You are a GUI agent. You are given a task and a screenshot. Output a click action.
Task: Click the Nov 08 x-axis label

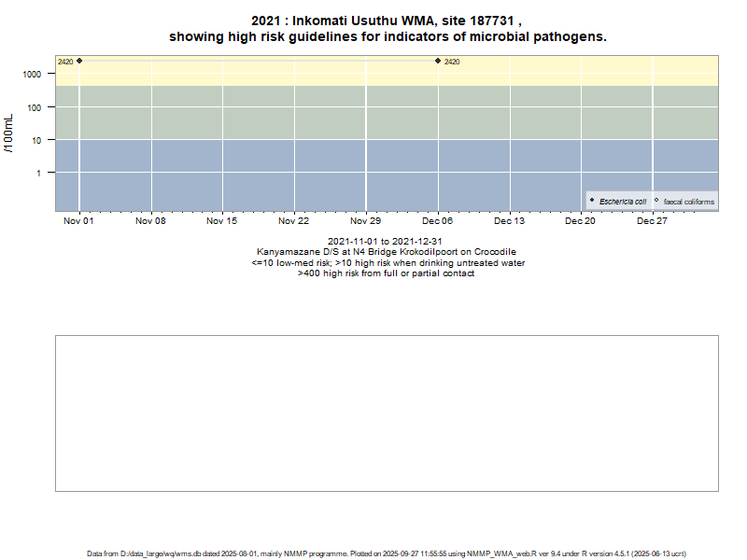pos(150,221)
